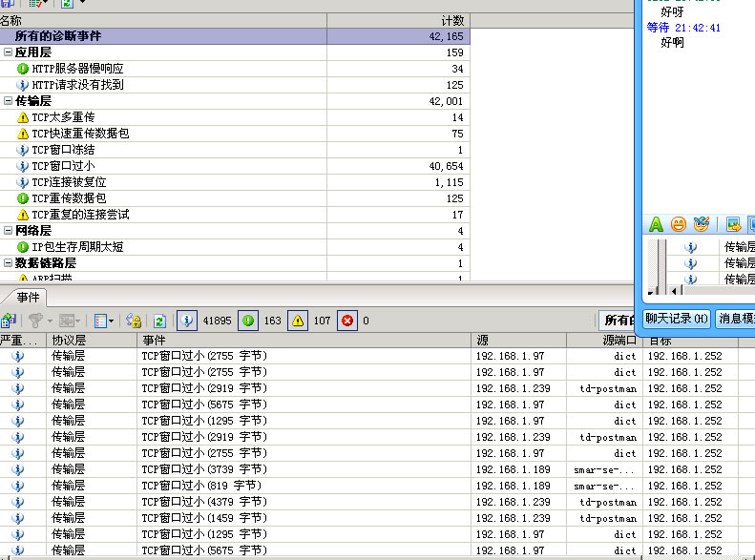This screenshot has height=560, width=755.
Task: Click the 计数 column header
Action: click(x=398, y=20)
